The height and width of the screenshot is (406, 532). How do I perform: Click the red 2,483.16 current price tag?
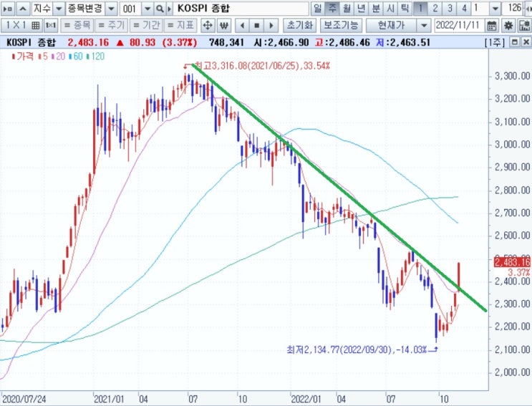512,262
